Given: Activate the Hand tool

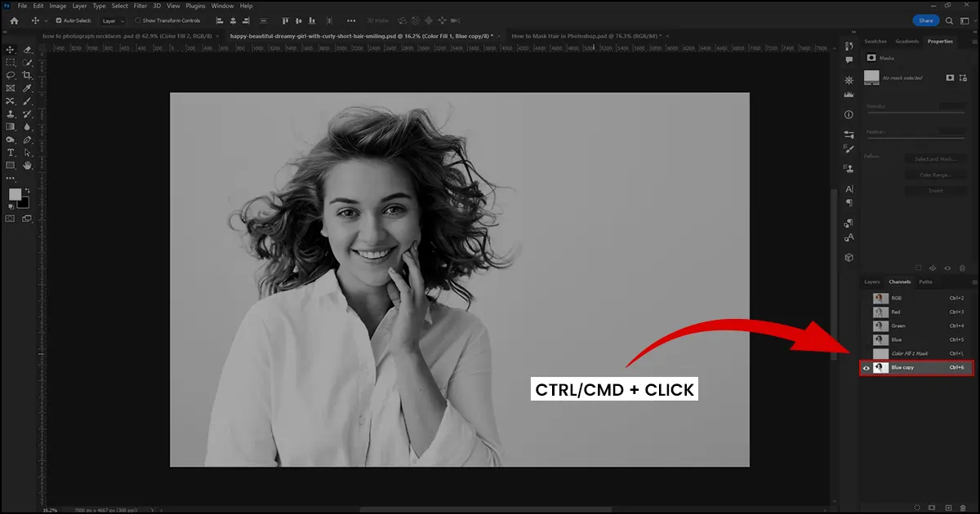Looking at the screenshot, I should pos(27,166).
